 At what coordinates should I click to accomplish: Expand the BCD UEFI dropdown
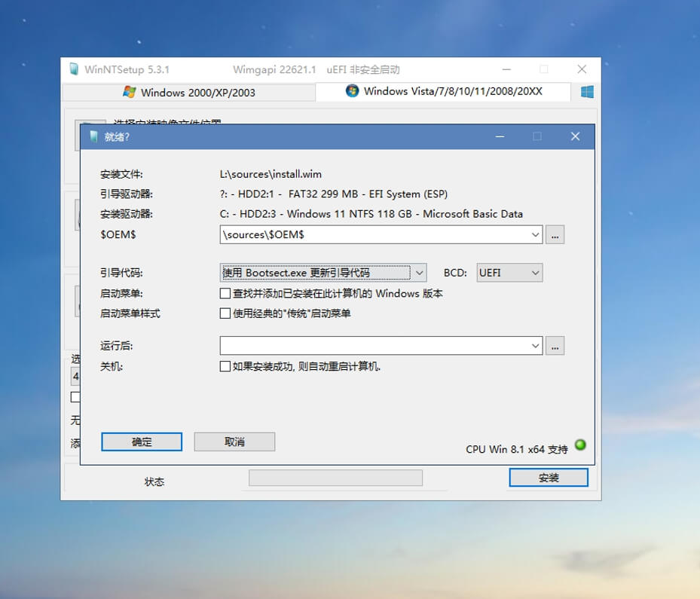click(x=535, y=273)
